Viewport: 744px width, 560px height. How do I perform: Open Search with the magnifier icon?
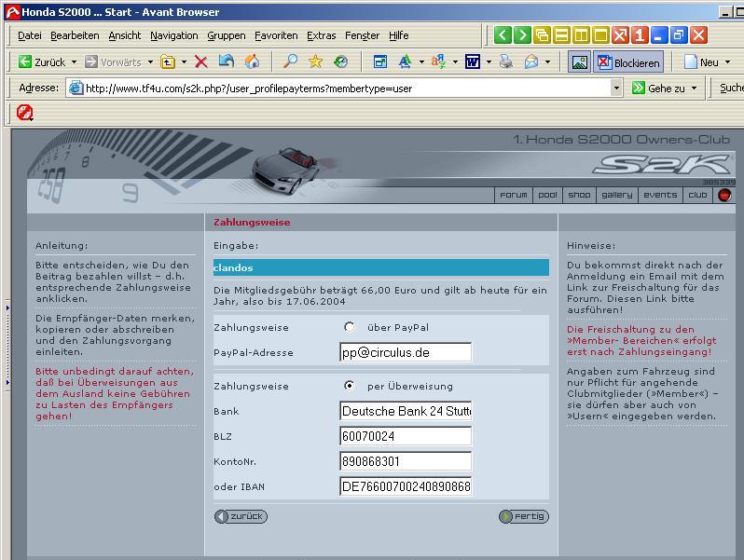pos(291,62)
